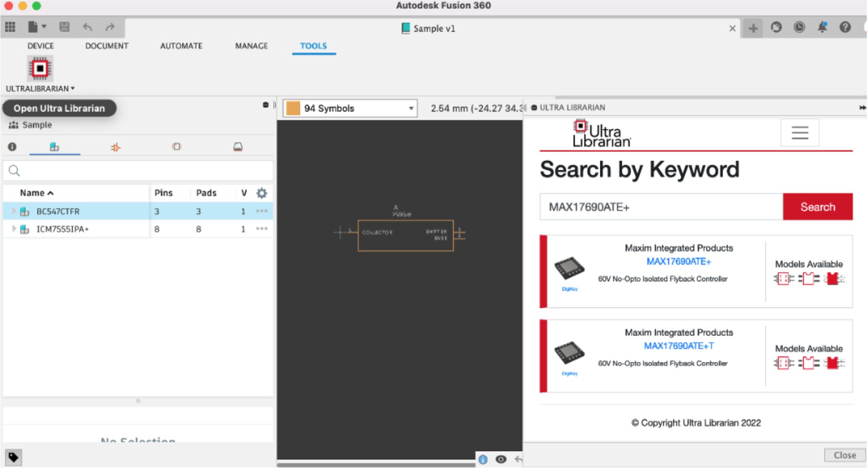Select the Sample library name

pyautogui.click(x=37, y=125)
